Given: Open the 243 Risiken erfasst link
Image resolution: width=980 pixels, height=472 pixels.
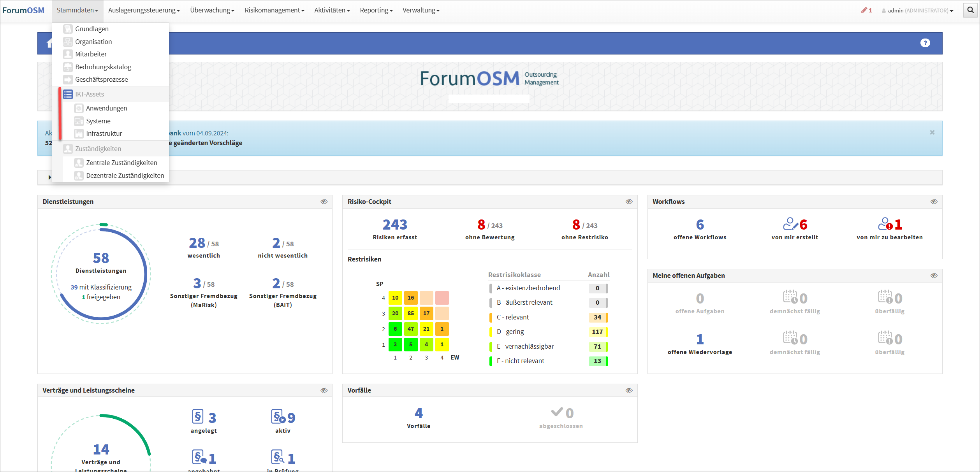Looking at the screenshot, I should (394, 225).
